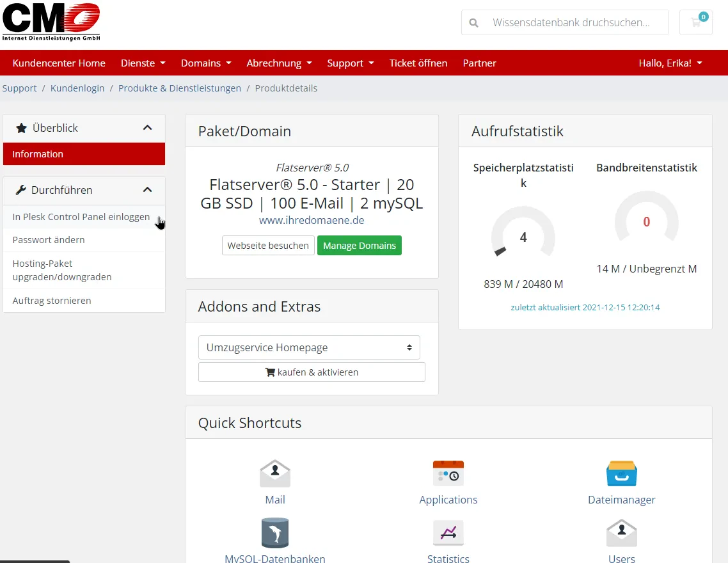Open the shopping cart icon

(x=695, y=22)
